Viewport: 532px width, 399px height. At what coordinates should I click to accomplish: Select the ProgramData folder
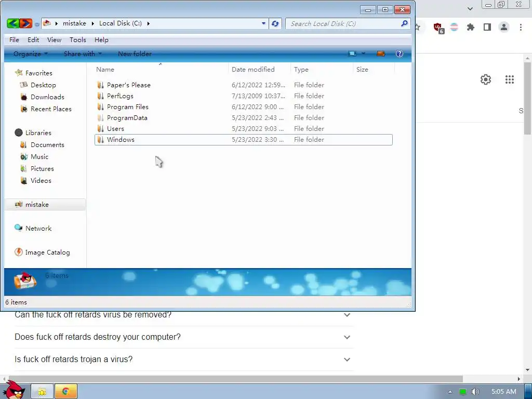[244, 117]
